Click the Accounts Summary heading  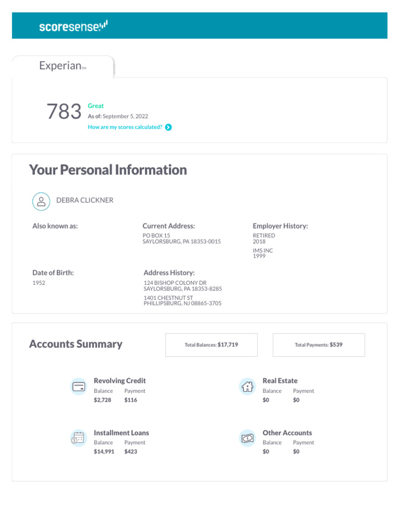(76, 344)
